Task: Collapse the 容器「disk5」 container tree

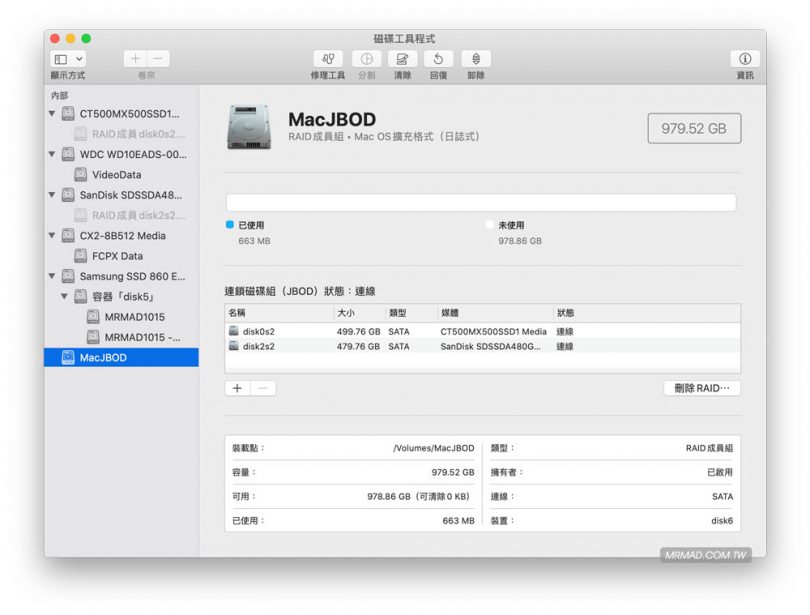Action: pos(65,297)
